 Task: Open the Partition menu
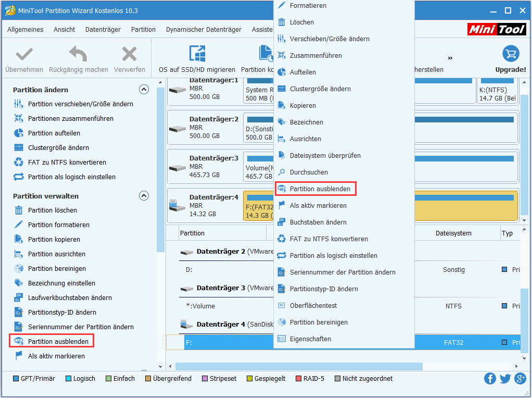(x=143, y=30)
